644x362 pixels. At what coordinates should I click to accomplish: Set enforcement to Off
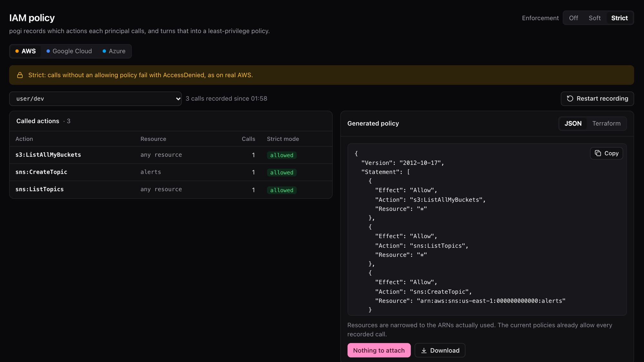pyautogui.click(x=573, y=18)
